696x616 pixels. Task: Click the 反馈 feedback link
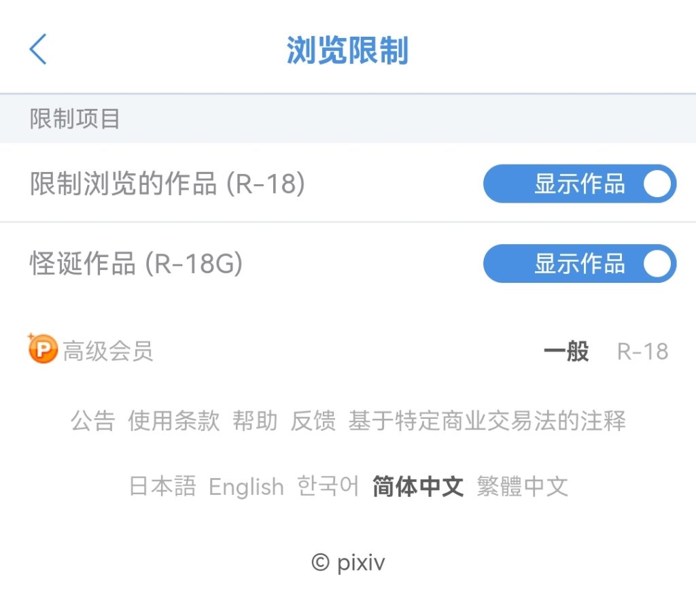(x=313, y=421)
